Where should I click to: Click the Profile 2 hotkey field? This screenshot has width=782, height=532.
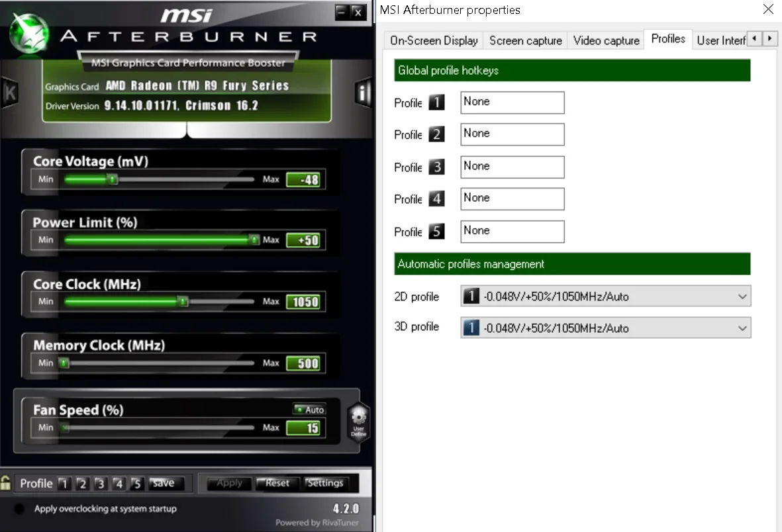(x=513, y=134)
